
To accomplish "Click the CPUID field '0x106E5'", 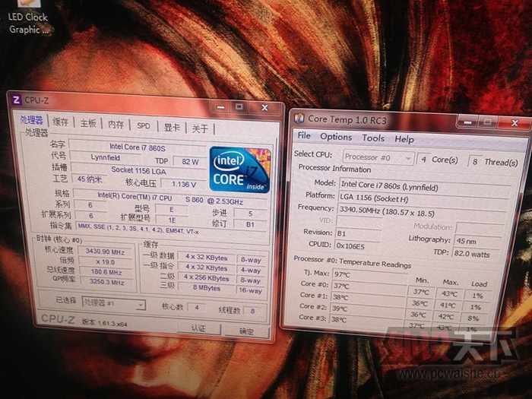I will coord(357,245).
